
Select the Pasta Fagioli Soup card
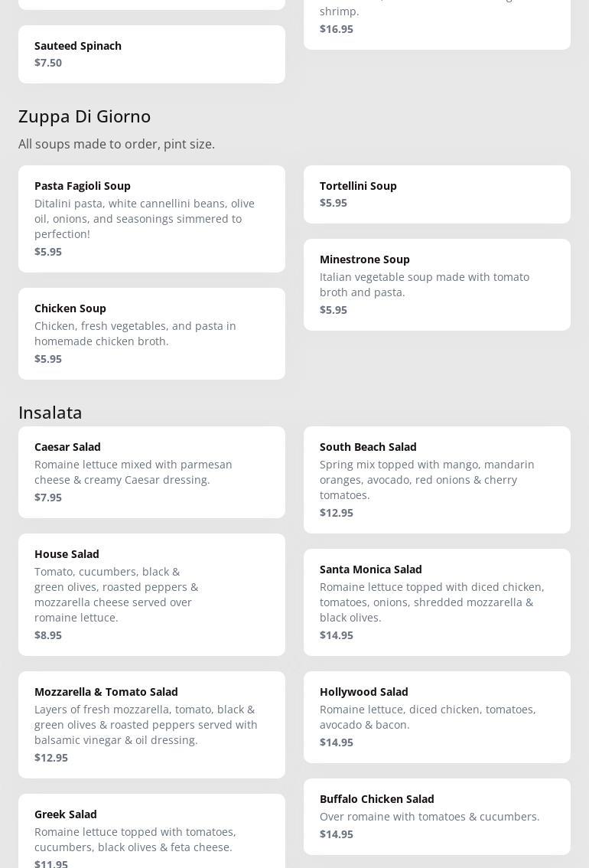click(x=151, y=218)
